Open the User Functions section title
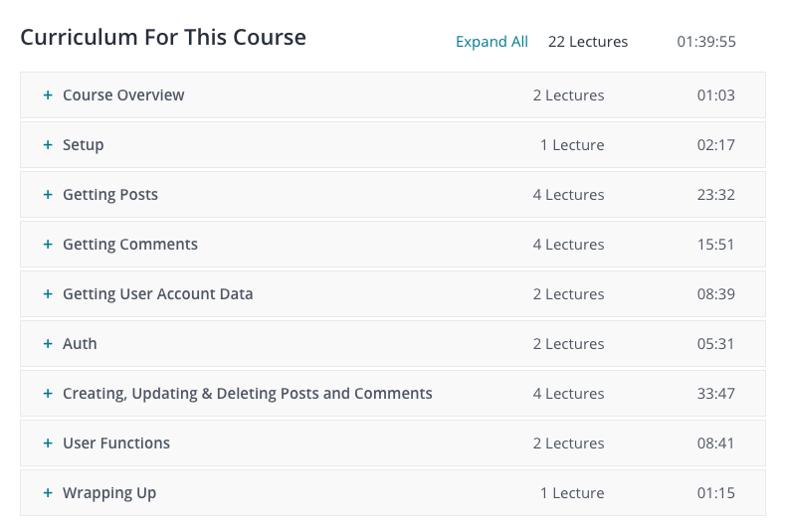 click(x=116, y=443)
